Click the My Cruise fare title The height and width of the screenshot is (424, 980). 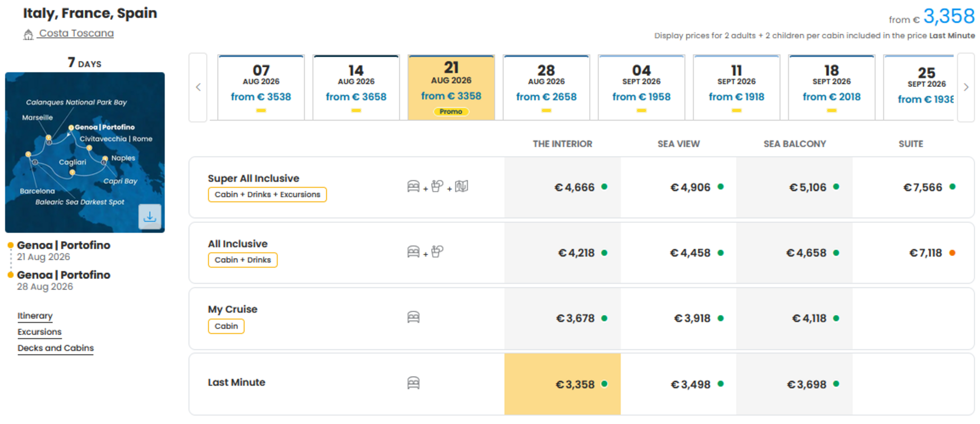[x=233, y=310]
